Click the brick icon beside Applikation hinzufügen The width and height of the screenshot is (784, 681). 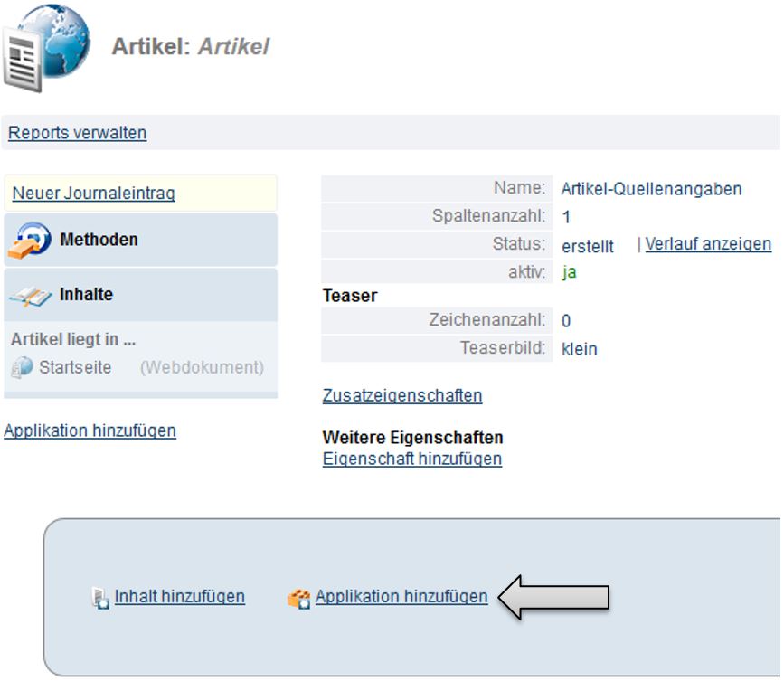tap(298, 598)
